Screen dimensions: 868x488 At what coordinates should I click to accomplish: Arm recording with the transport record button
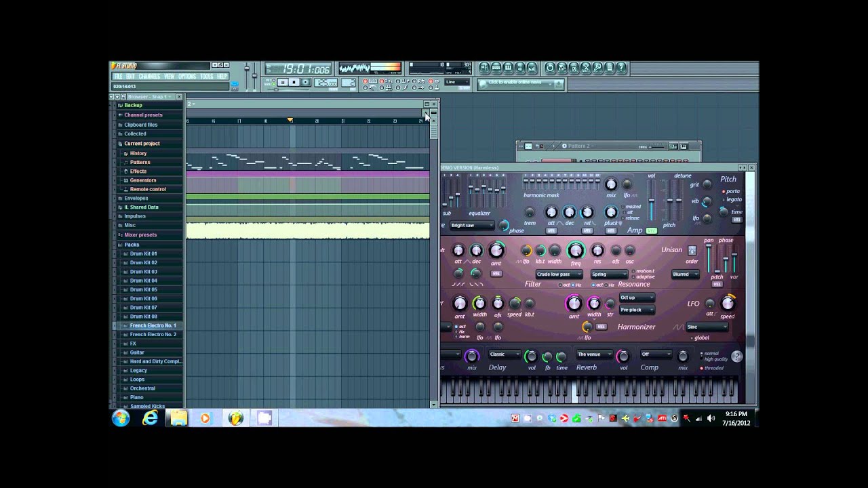pyautogui.click(x=305, y=82)
